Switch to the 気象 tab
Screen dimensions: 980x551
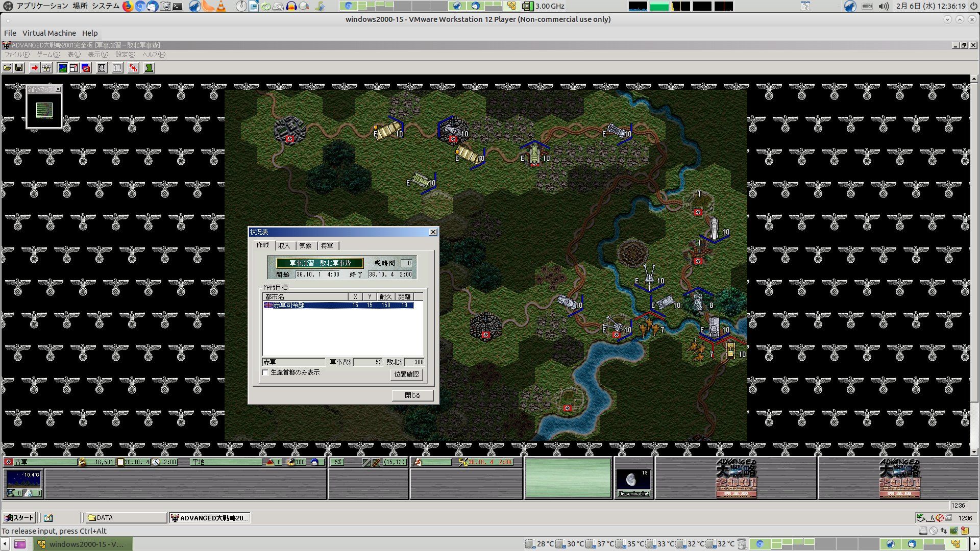click(x=305, y=246)
